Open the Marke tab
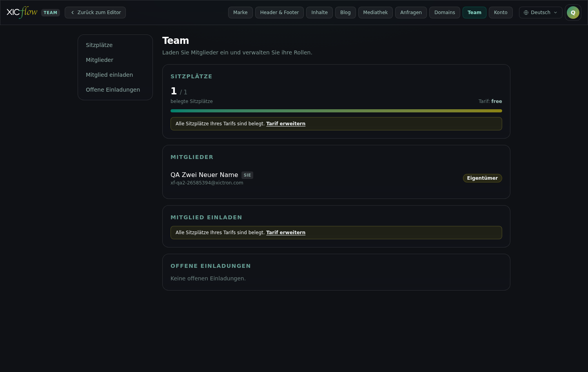Screen dimensions: 588x372 [240, 13]
